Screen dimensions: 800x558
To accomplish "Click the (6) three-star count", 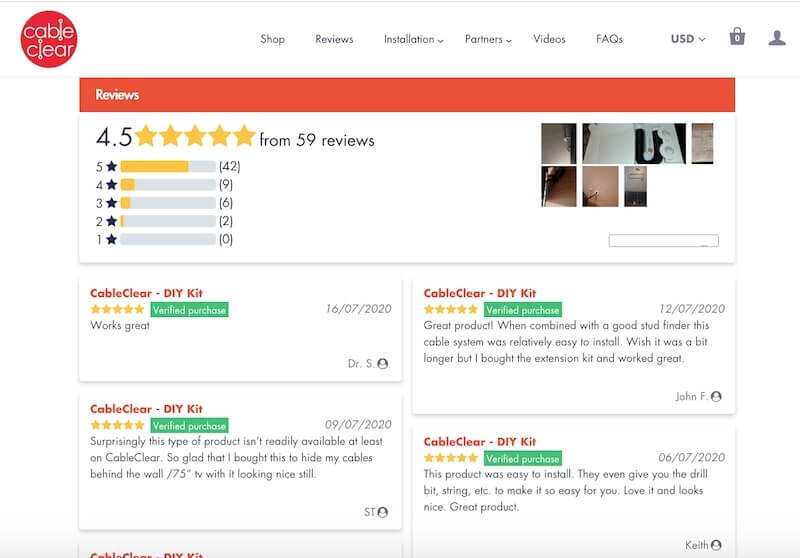I will coord(226,203).
